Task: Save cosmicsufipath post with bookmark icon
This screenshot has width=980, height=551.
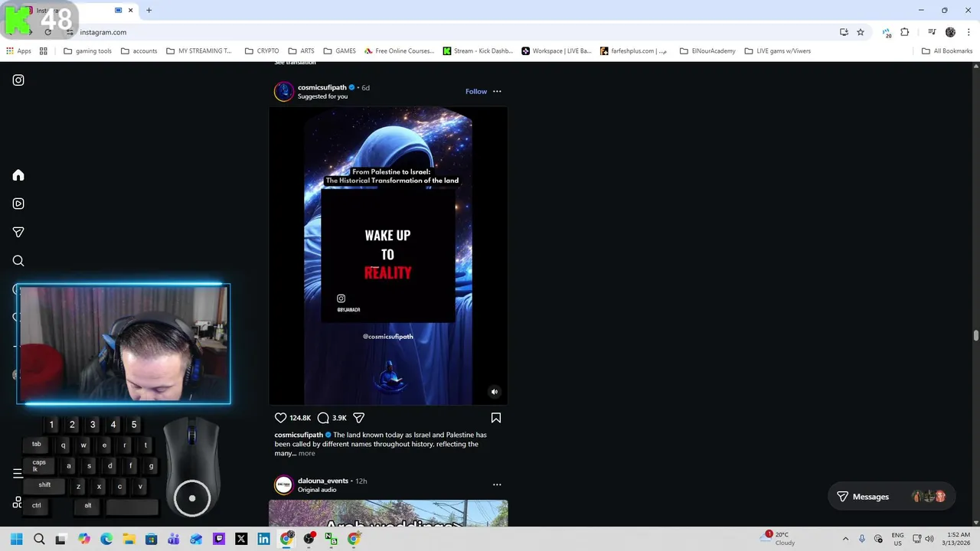Action: click(x=496, y=418)
